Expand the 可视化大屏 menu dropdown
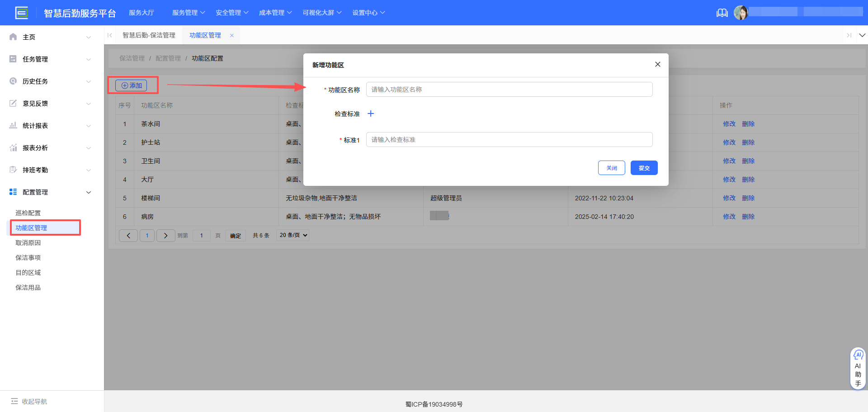 click(321, 12)
